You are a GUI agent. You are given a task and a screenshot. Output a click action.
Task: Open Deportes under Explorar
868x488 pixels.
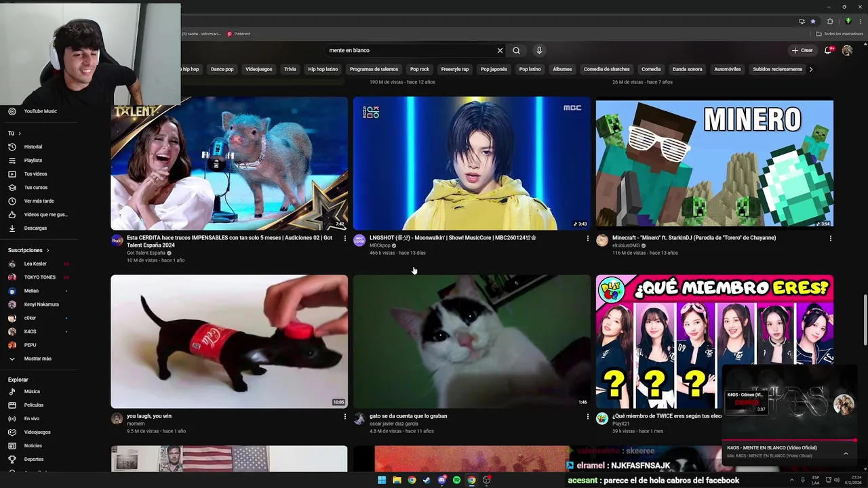pyautogui.click(x=33, y=459)
